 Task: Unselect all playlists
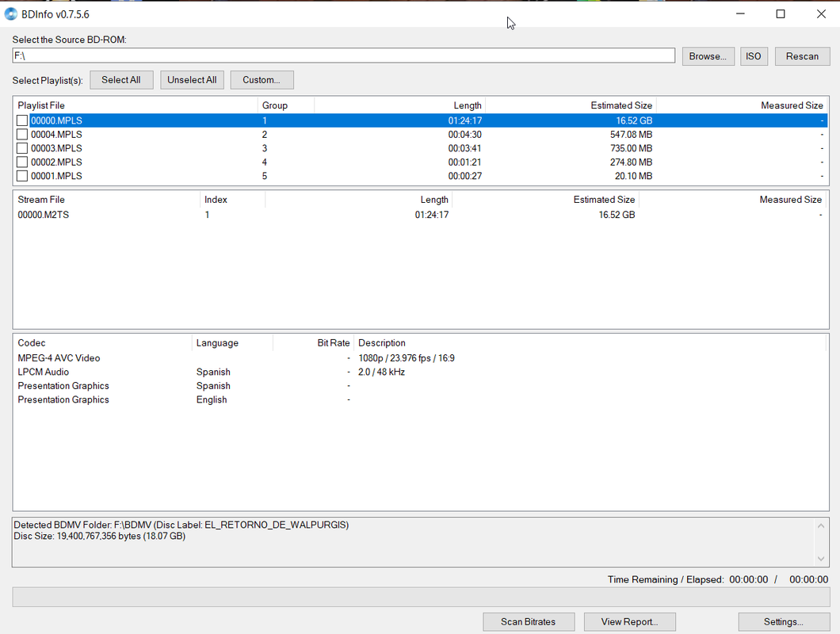point(192,80)
